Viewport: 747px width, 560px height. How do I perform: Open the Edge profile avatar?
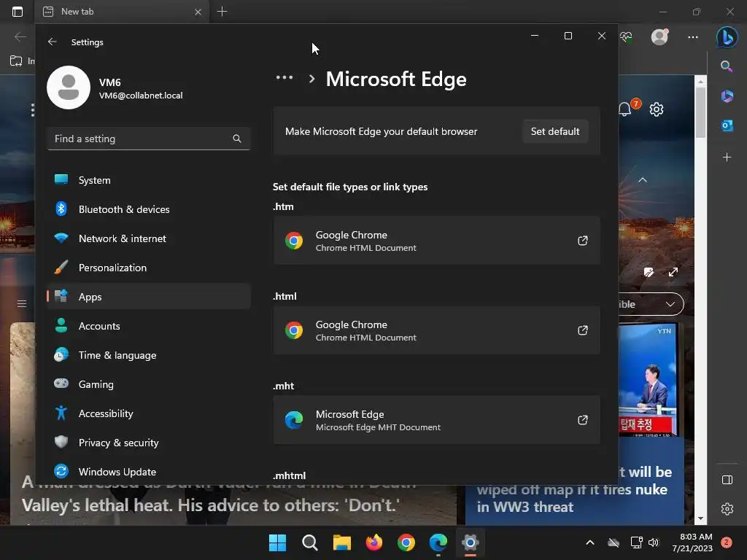[x=659, y=36]
